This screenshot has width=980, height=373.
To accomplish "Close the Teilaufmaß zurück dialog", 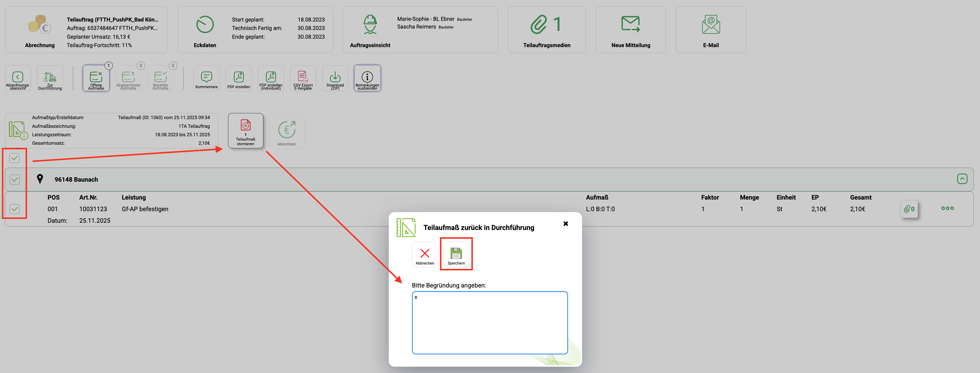I will point(566,223).
